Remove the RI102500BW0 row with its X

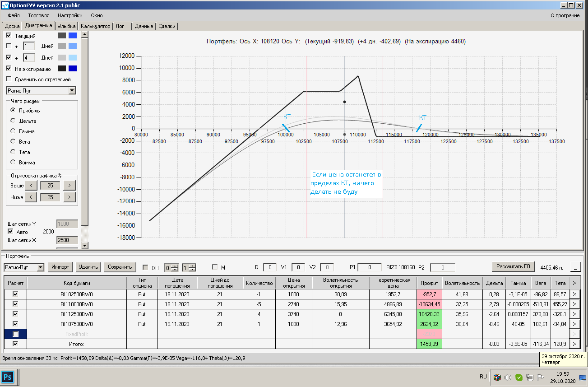[574, 294]
